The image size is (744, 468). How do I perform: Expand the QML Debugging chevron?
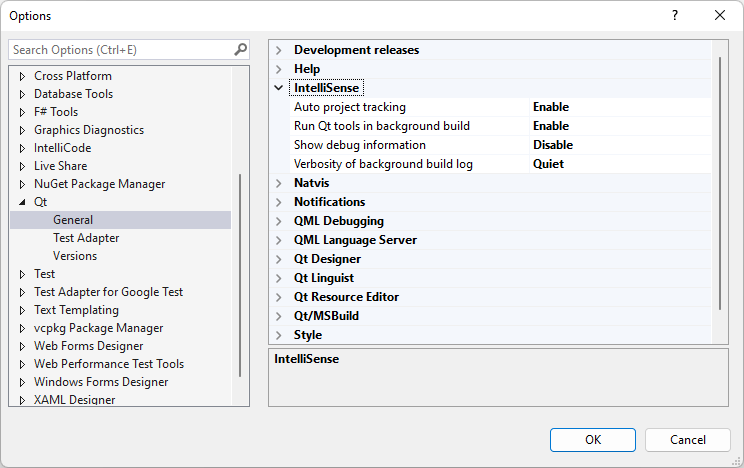(x=279, y=221)
